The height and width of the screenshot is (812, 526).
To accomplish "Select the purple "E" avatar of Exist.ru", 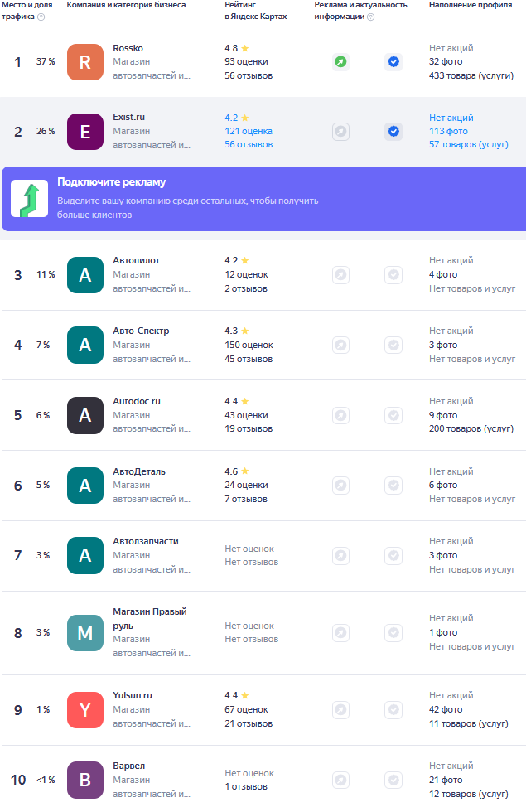I will [x=85, y=132].
